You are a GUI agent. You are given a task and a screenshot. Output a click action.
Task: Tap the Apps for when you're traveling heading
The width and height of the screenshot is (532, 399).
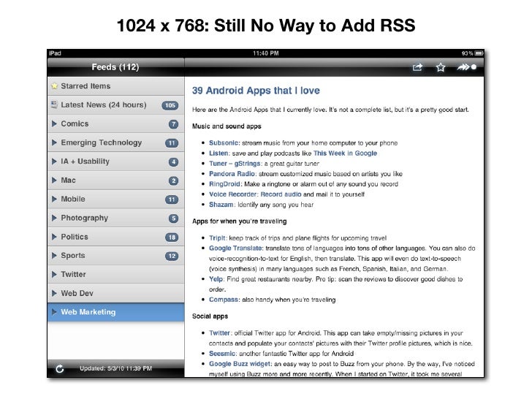[x=239, y=221]
